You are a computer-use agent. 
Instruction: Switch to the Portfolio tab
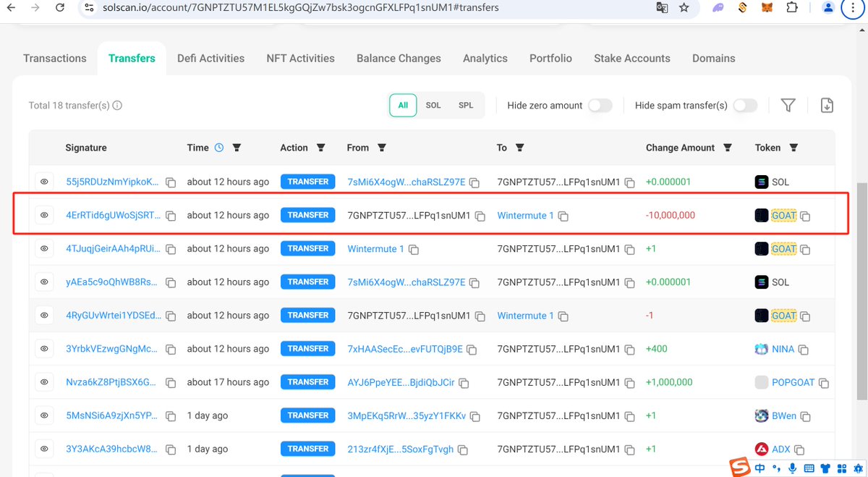pos(550,59)
